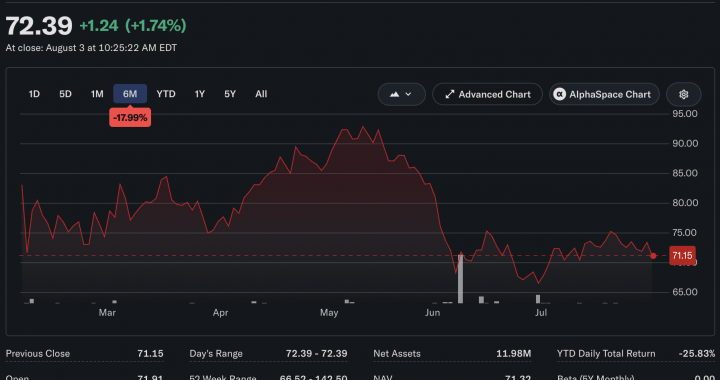Click the Day's Range label
Viewport: 720px width, 380px height.
coord(216,354)
